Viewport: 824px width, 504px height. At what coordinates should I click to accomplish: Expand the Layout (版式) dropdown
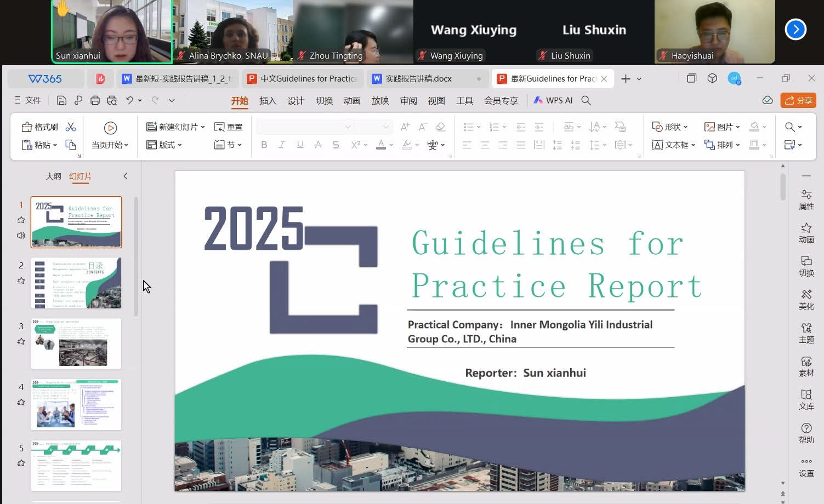pyautogui.click(x=180, y=145)
